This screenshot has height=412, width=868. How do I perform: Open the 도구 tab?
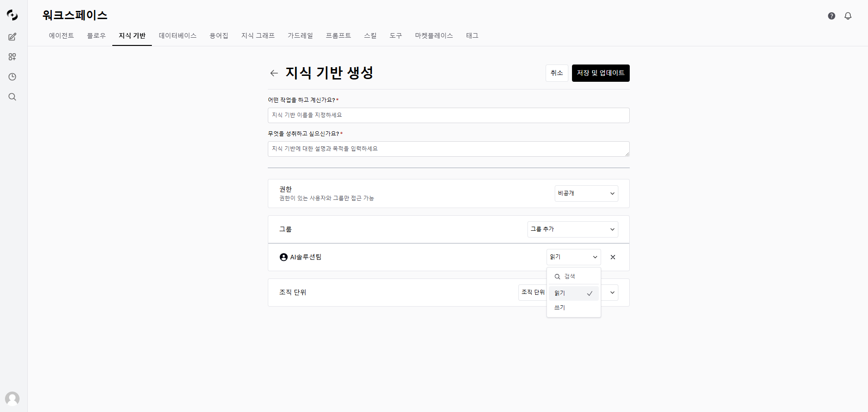pyautogui.click(x=396, y=35)
